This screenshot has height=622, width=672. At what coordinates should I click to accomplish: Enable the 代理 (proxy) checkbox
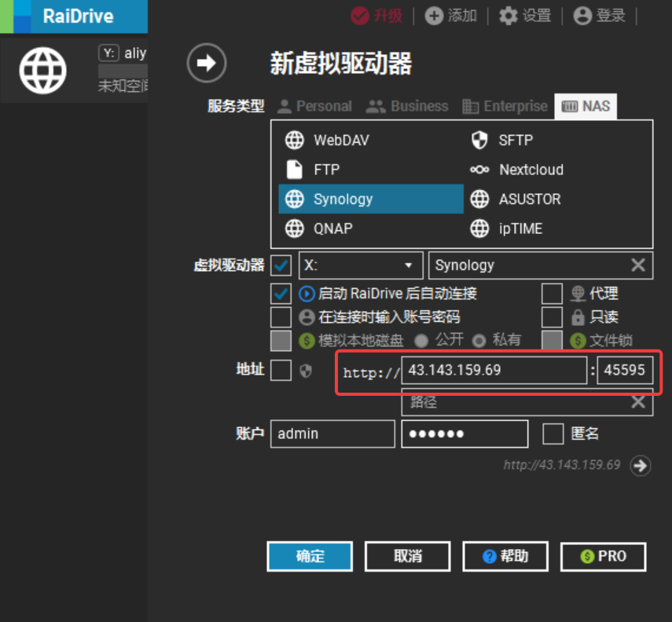pyautogui.click(x=552, y=294)
